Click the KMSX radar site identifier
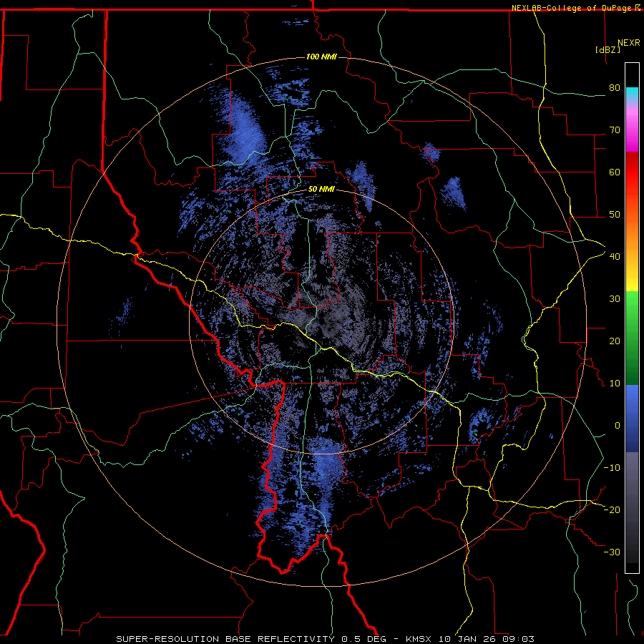The image size is (644, 644). (x=420, y=639)
